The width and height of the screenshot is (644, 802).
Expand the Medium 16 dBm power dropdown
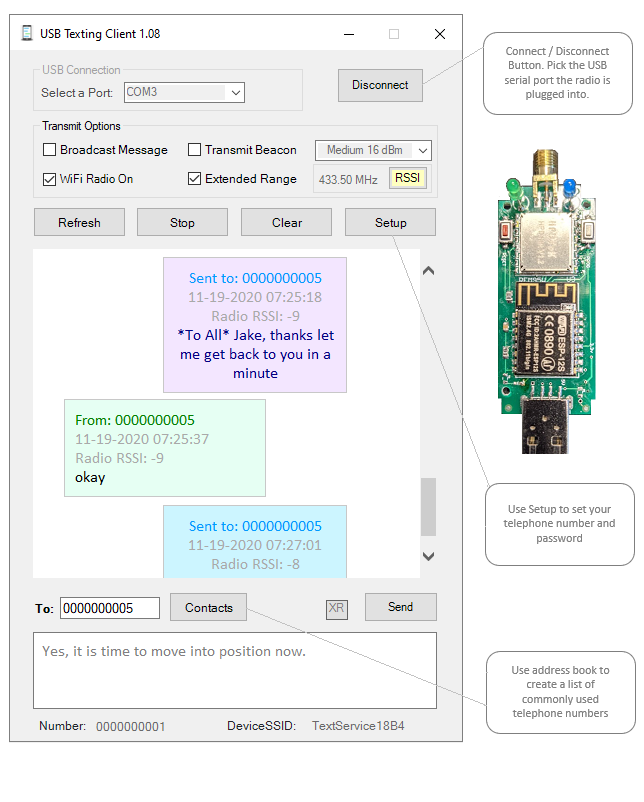[x=373, y=150]
